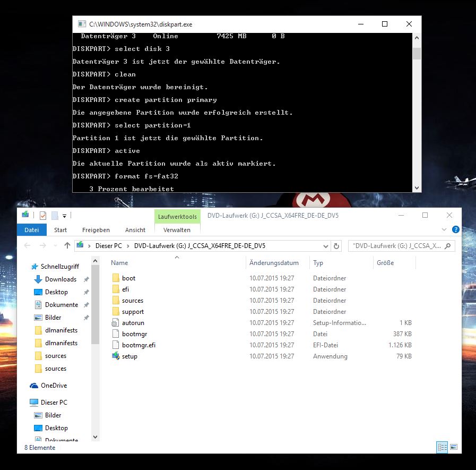Select the boot folder
Image resolution: width=476 pixels, height=470 pixels.
[128, 278]
